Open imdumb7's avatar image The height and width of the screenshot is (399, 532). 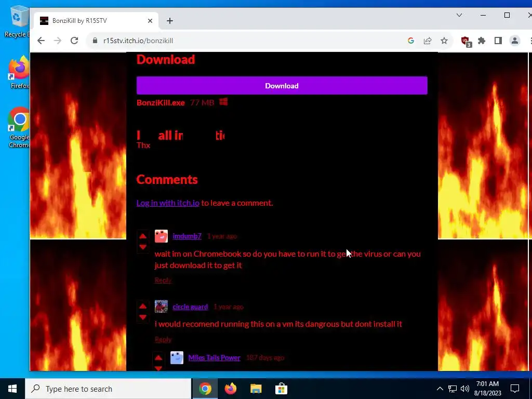[x=161, y=236]
